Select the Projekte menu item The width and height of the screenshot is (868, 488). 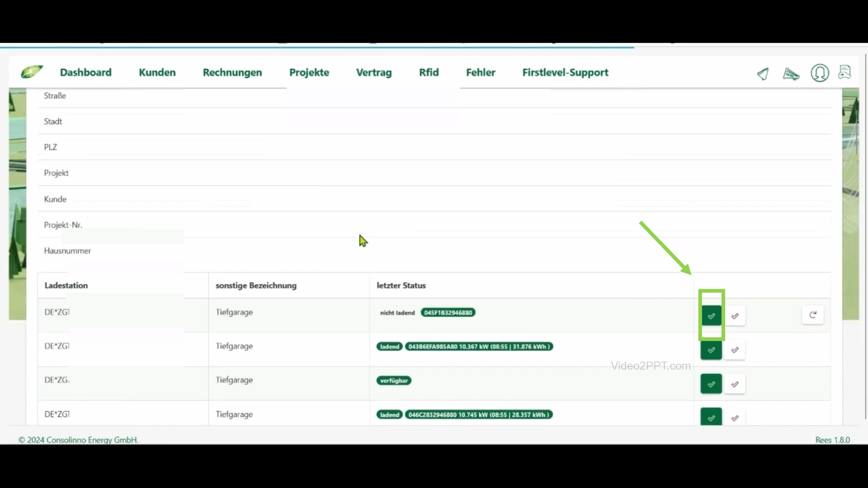[309, 72]
